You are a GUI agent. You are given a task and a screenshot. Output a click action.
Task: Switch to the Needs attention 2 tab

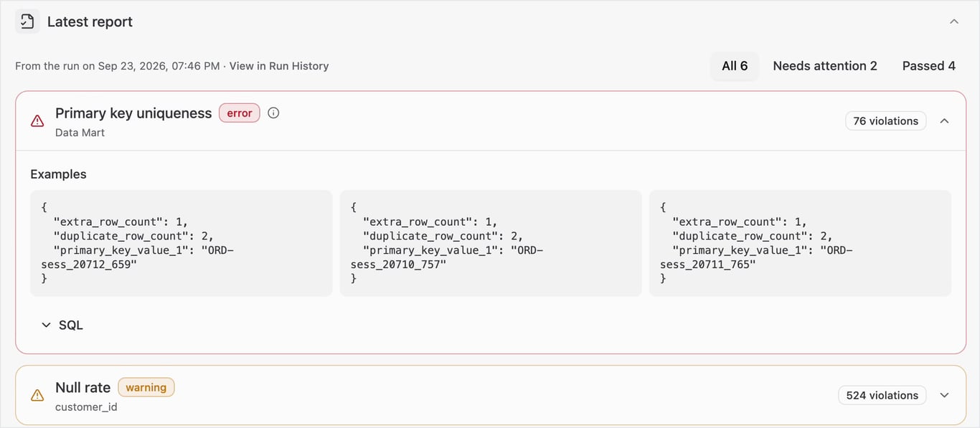[825, 66]
